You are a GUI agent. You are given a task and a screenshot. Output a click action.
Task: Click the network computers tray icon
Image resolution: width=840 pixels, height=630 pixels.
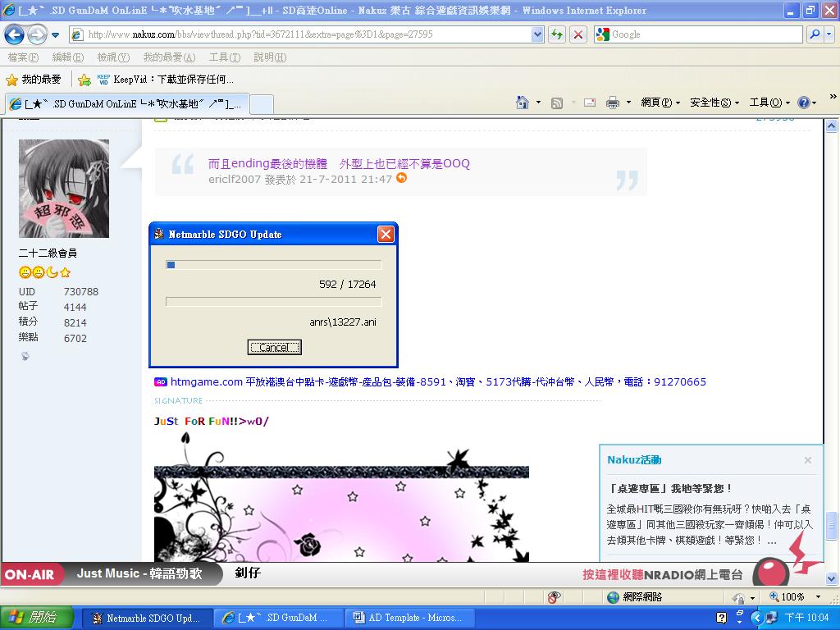pos(771,619)
